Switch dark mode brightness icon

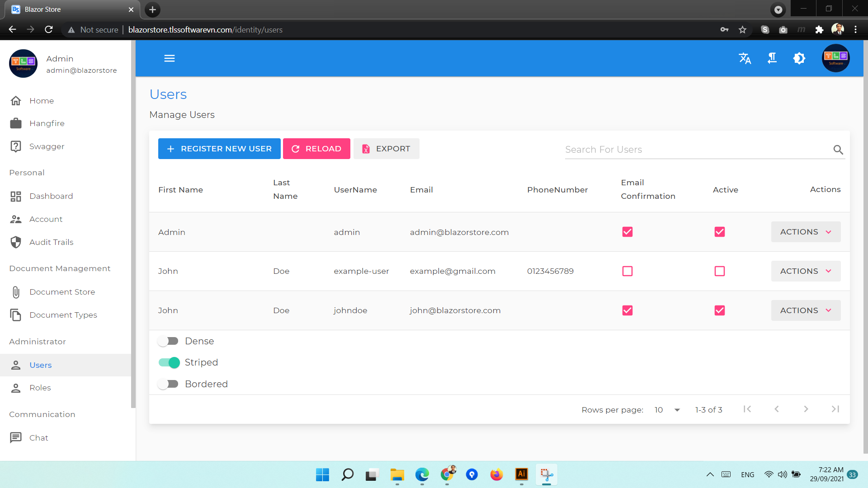[799, 58]
